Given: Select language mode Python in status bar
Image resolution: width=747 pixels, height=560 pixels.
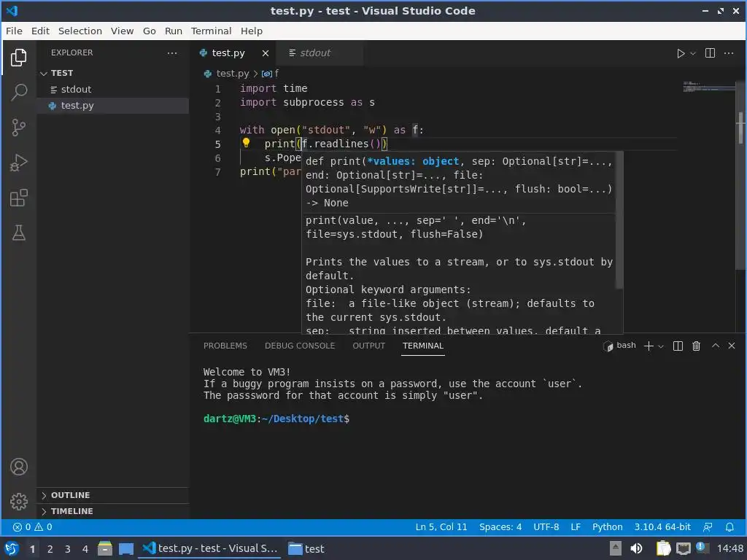Looking at the screenshot, I should pyautogui.click(x=608, y=527).
